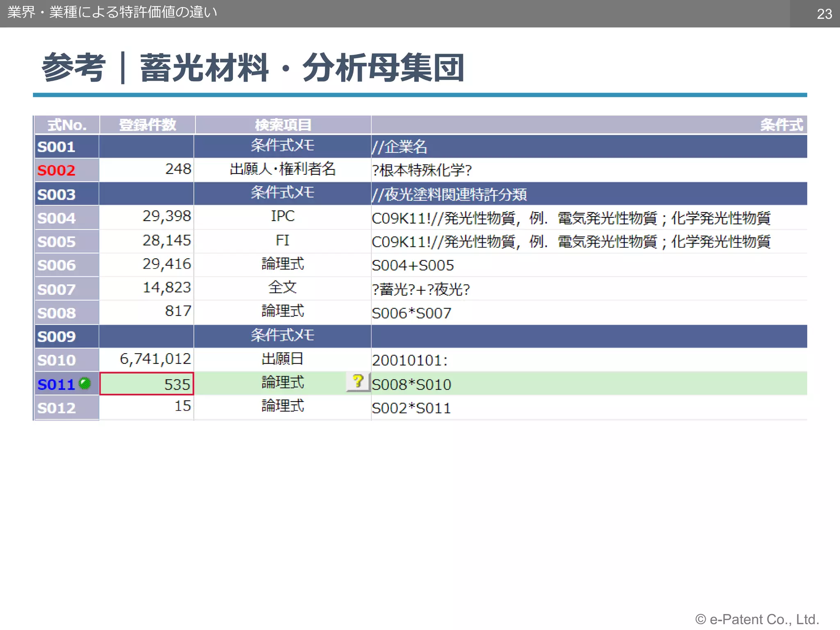Click the 20010101: date condition
The height and width of the screenshot is (630, 840).
[x=410, y=361]
